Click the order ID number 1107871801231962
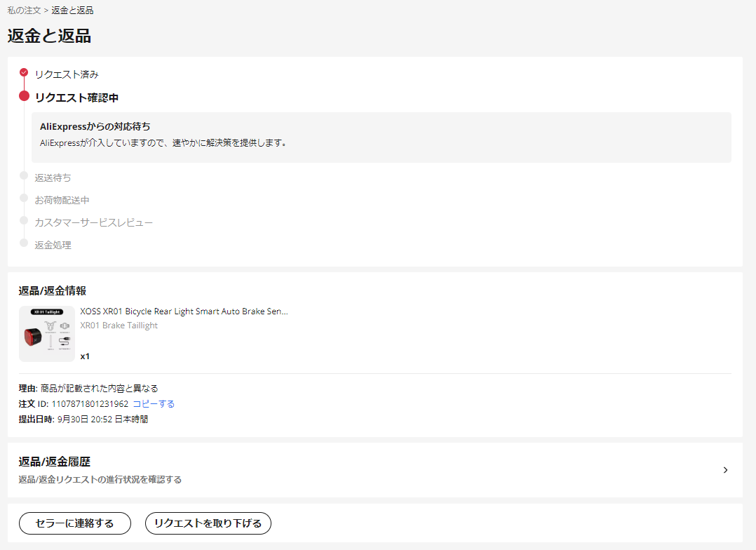This screenshot has width=756, height=550. pos(90,404)
